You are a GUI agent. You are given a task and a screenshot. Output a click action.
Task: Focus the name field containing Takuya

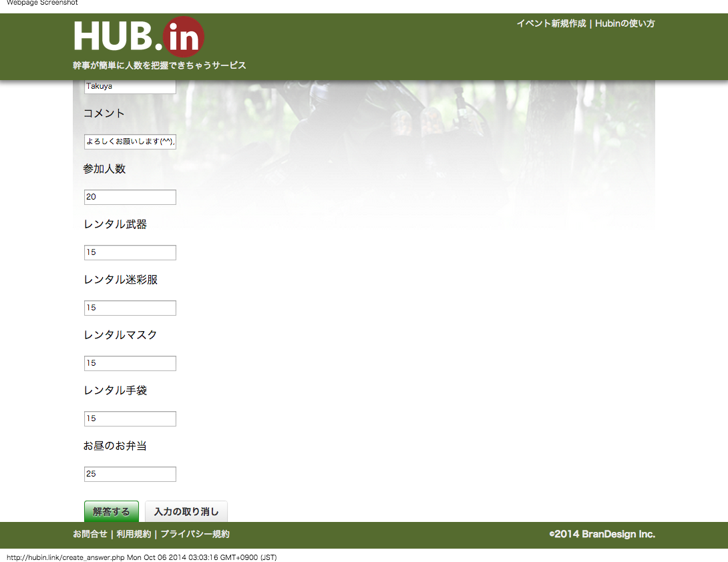tap(130, 87)
